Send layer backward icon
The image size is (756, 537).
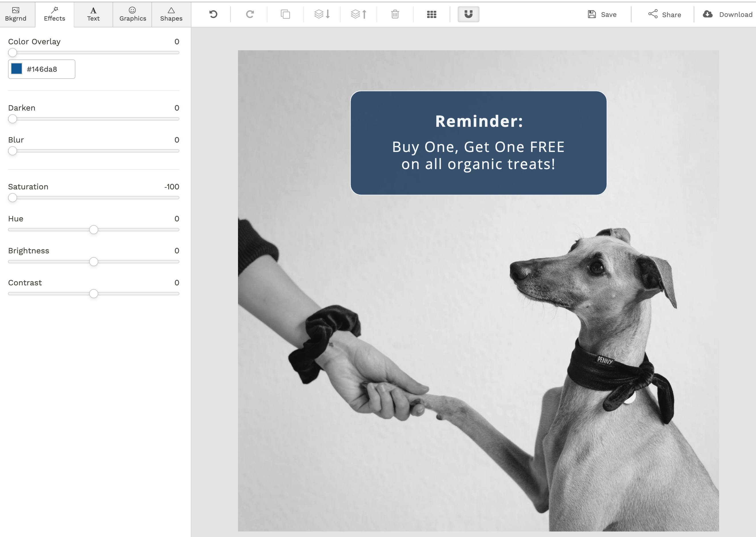322,14
